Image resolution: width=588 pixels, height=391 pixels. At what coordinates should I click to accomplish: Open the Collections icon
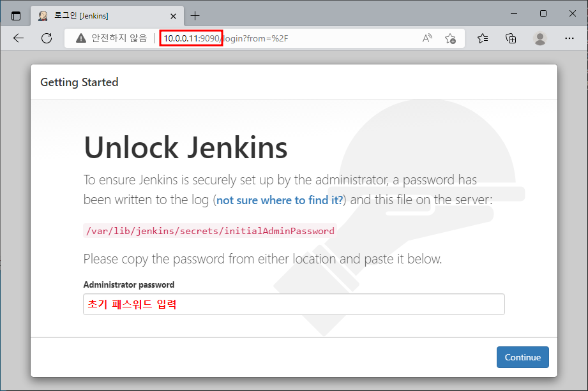coord(511,38)
